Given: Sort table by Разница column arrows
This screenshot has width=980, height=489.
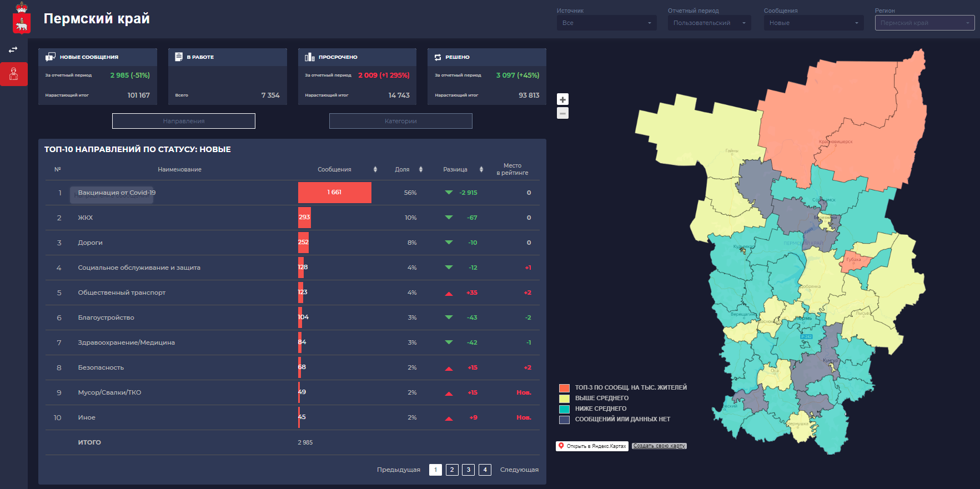Looking at the screenshot, I should [x=481, y=169].
